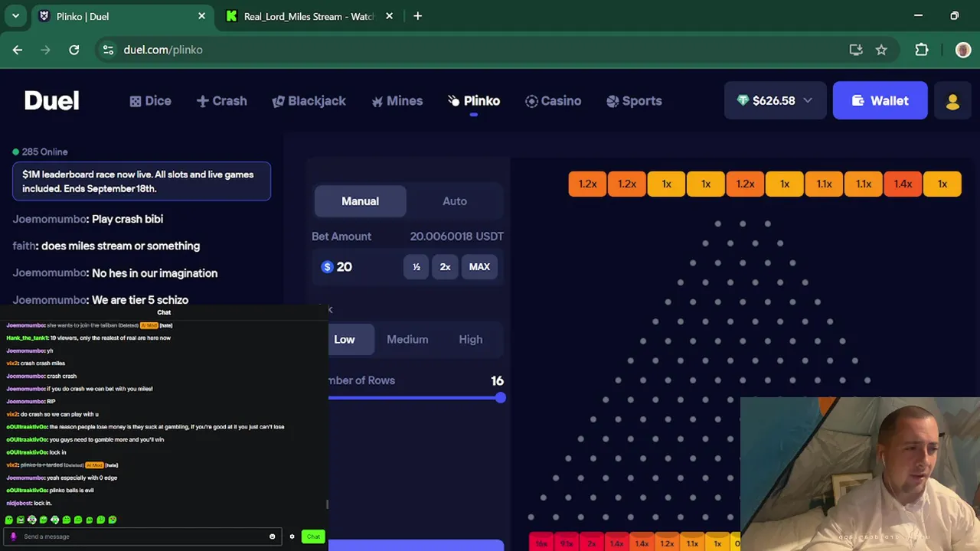Click the rows value 16
The height and width of the screenshot is (551, 980).
tap(497, 380)
